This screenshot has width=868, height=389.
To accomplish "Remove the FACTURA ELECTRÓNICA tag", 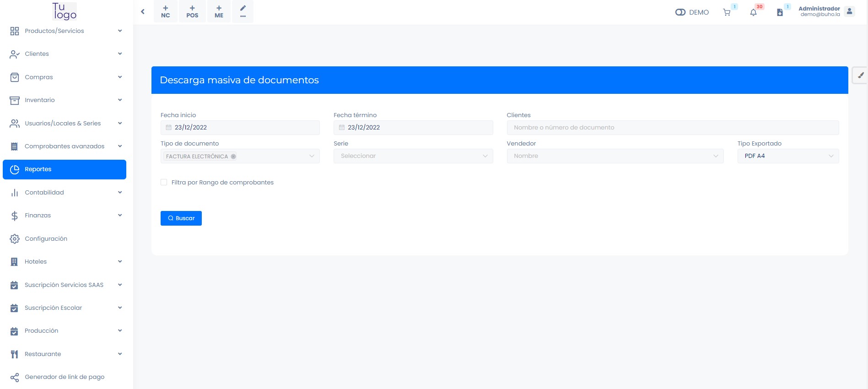I will (x=233, y=157).
